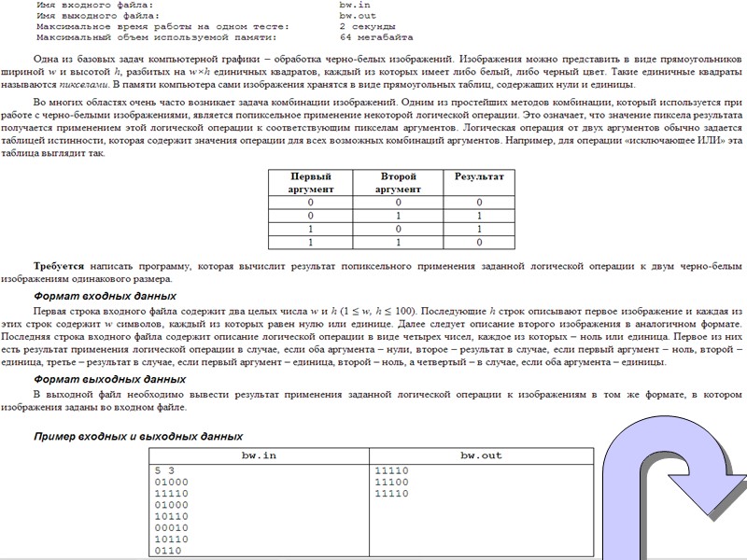Select the italic word 'пикселами'
The height and width of the screenshot is (560, 747).
tap(84, 85)
